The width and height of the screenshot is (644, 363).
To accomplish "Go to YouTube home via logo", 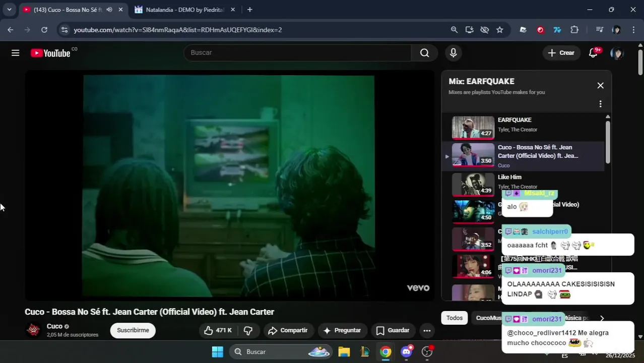I will coord(50,53).
